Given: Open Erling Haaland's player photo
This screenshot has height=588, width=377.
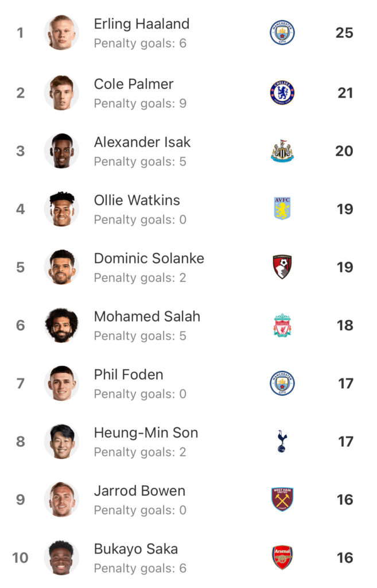Looking at the screenshot, I should point(61,33).
